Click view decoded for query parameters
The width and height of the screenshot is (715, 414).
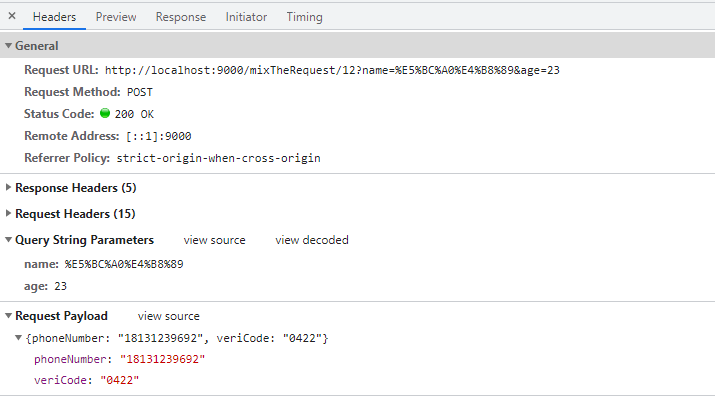312,240
